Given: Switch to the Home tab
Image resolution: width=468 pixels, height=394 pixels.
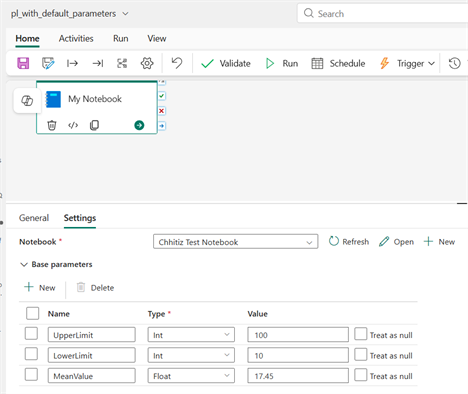Looking at the screenshot, I should coord(27,39).
